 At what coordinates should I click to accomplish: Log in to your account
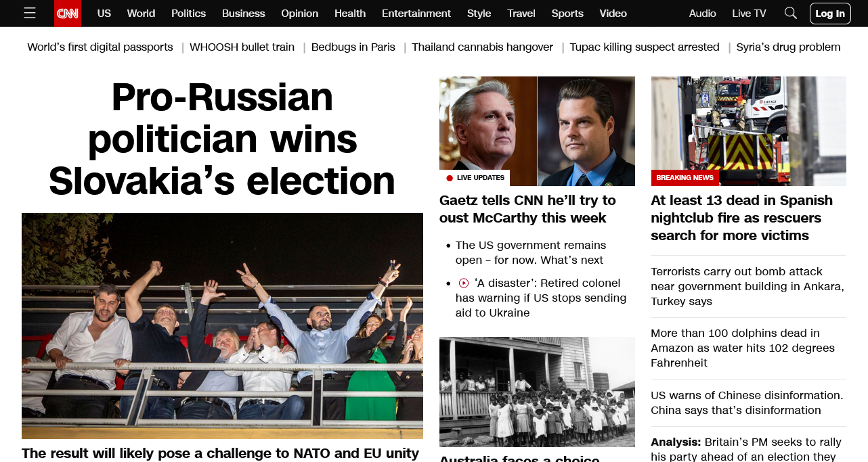[830, 14]
